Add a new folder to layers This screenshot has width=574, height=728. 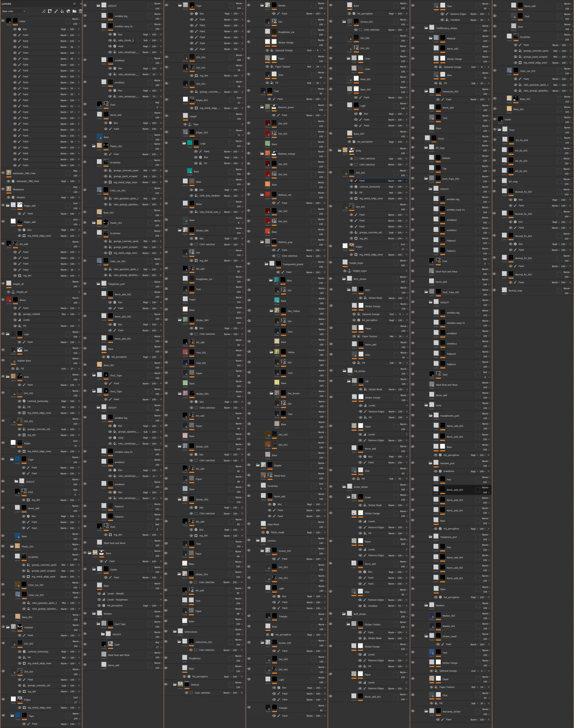click(x=74, y=11)
